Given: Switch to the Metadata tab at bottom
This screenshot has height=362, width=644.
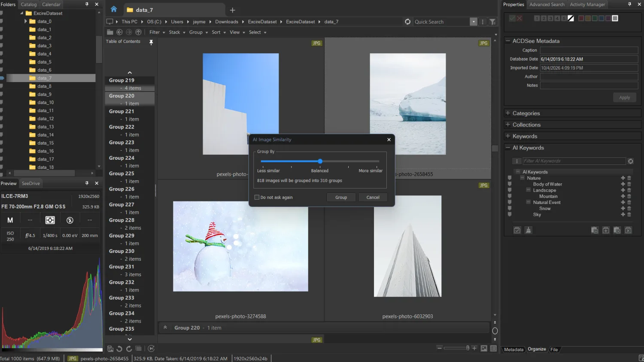Looking at the screenshot, I should (x=513, y=350).
